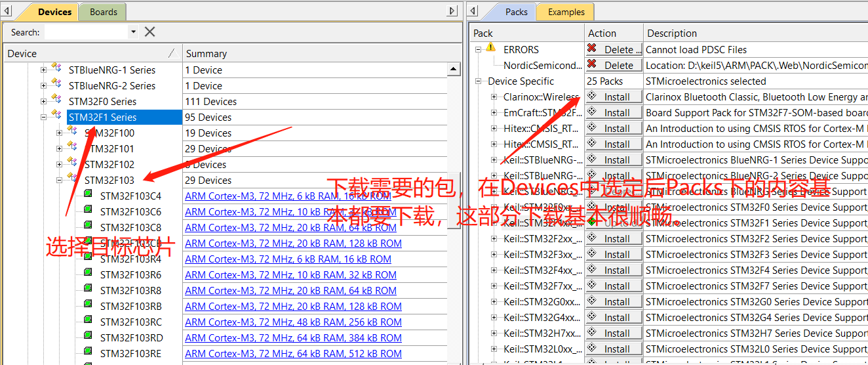Click the STM32F102 subfamily icon
The image size is (868, 365).
(72, 163)
